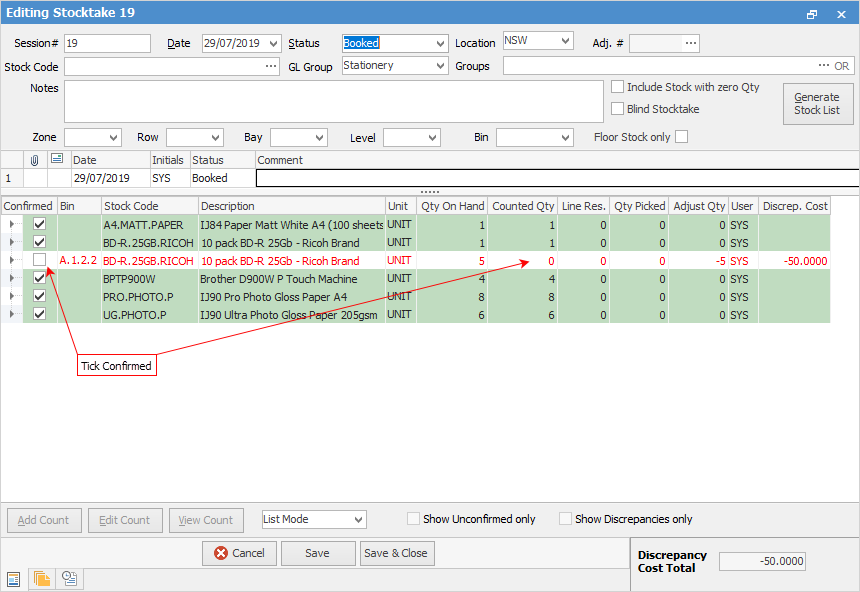Open the Status dropdown showing Booked

(x=441, y=44)
